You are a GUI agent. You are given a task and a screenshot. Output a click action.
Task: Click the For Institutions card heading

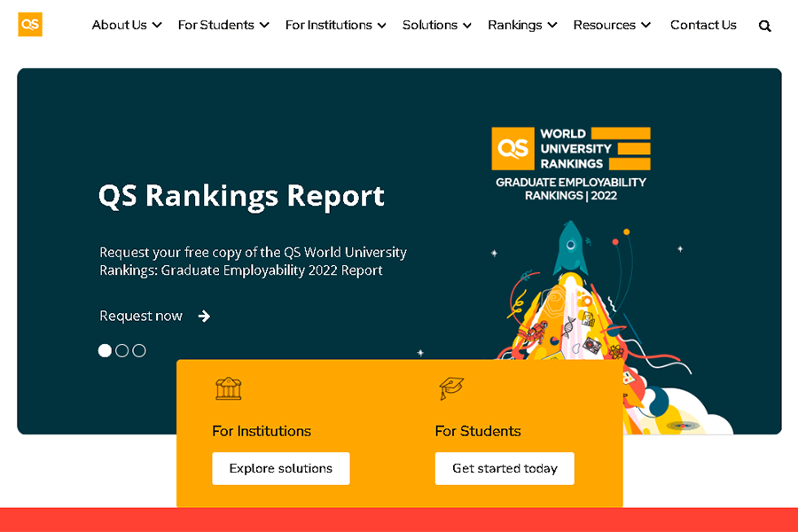(262, 431)
